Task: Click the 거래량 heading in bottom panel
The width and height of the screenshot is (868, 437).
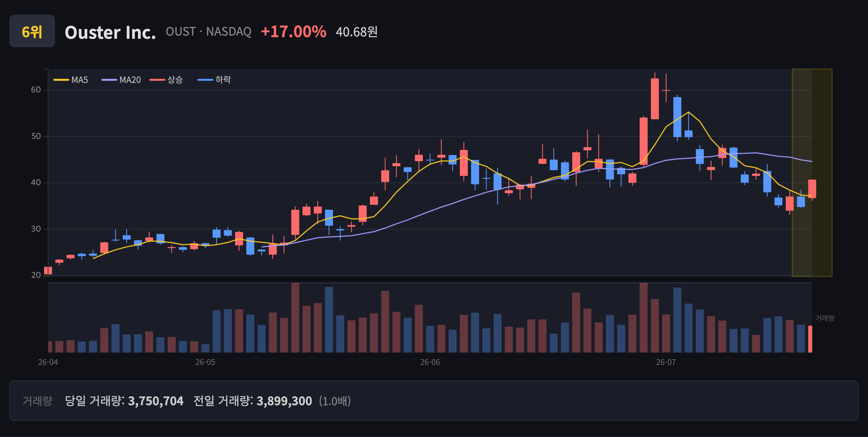Action: point(37,401)
